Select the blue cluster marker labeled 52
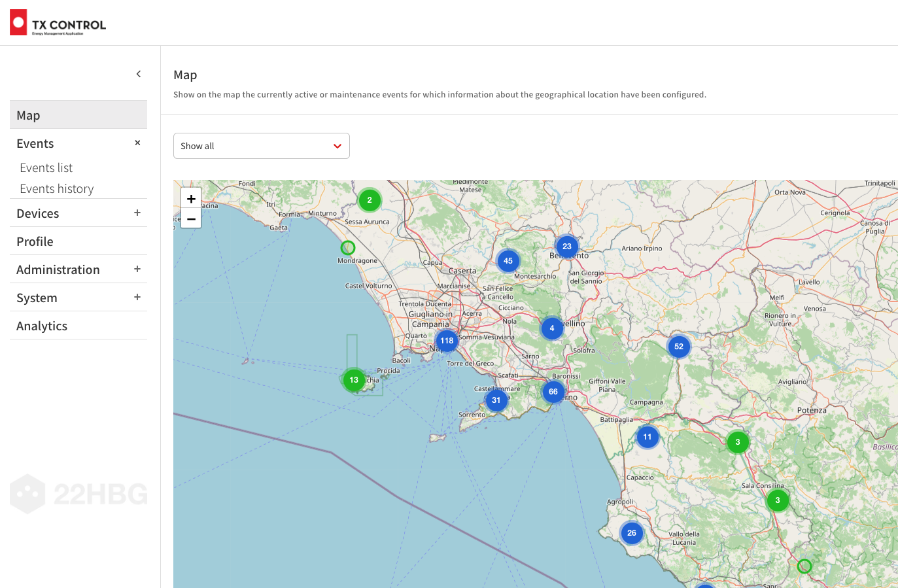898x588 pixels. tap(678, 347)
